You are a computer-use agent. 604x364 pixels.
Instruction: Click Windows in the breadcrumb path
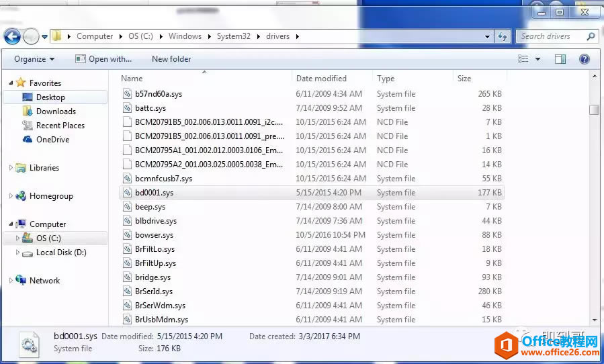click(x=185, y=36)
